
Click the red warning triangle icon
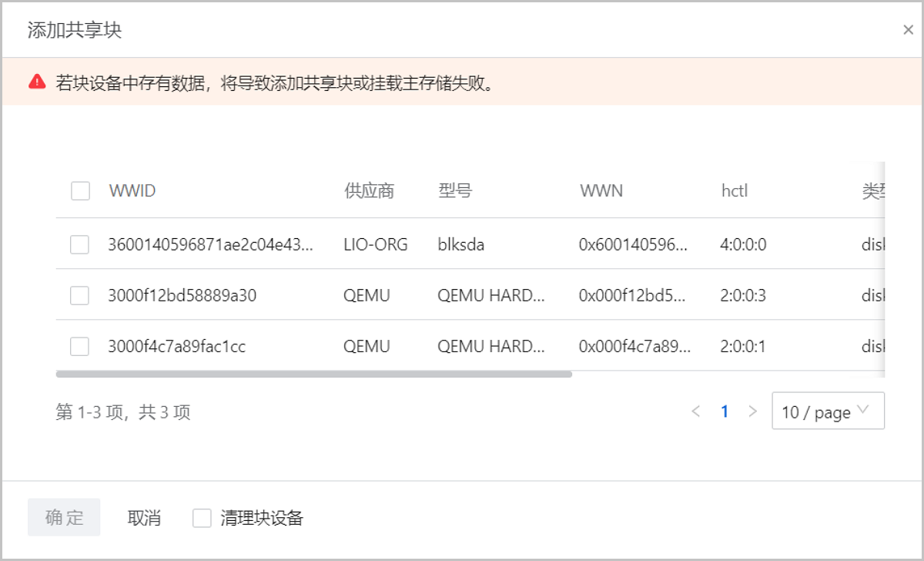click(x=37, y=82)
